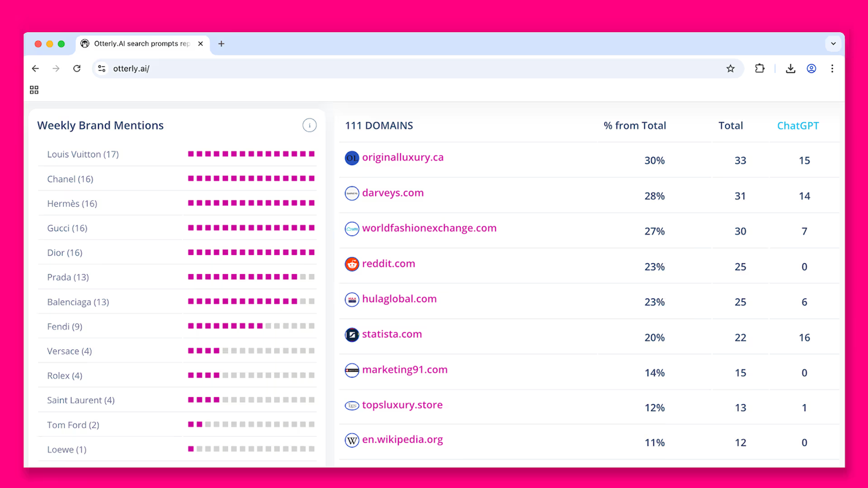Click the Total column header
The image size is (868, 488).
click(731, 126)
